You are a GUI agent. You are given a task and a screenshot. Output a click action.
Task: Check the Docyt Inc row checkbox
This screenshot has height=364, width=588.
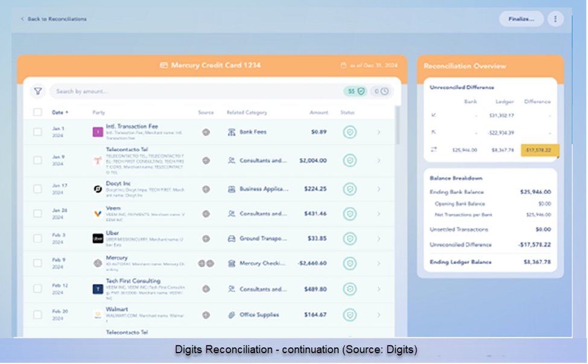coord(37,189)
